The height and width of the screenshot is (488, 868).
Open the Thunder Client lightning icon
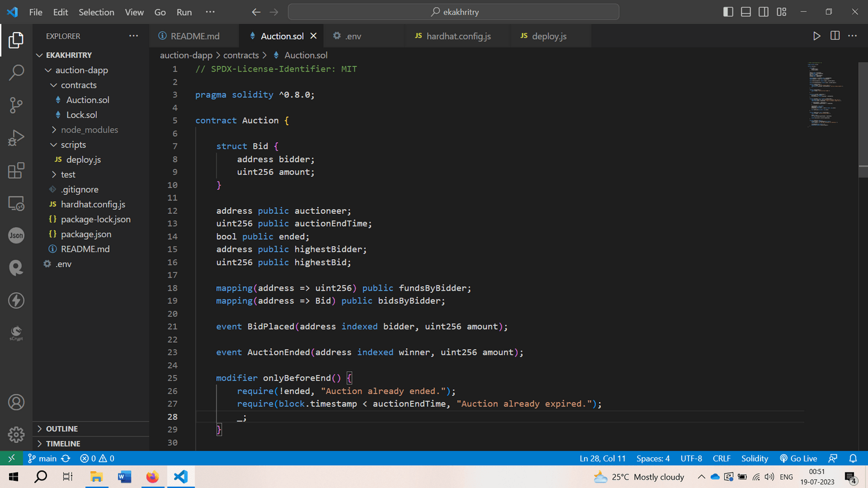[x=16, y=300]
